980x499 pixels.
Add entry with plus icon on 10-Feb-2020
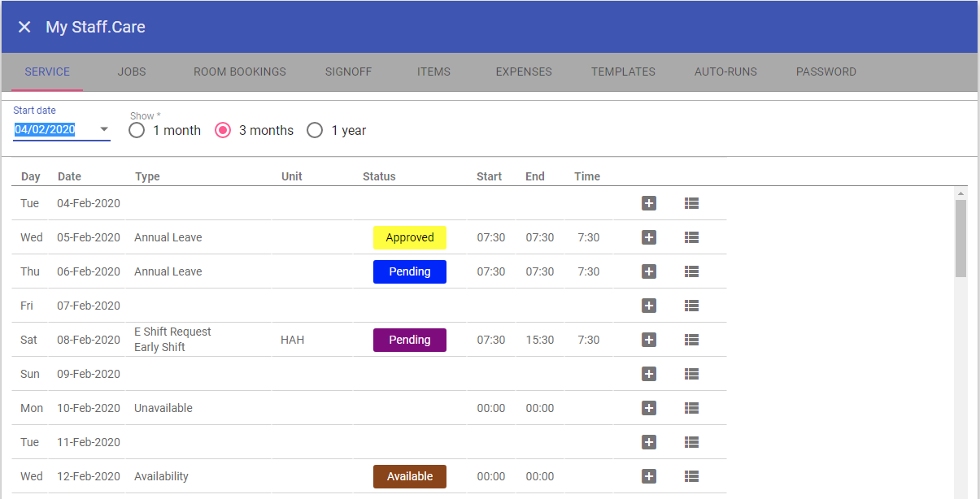pyautogui.click(x=648, y=408)
